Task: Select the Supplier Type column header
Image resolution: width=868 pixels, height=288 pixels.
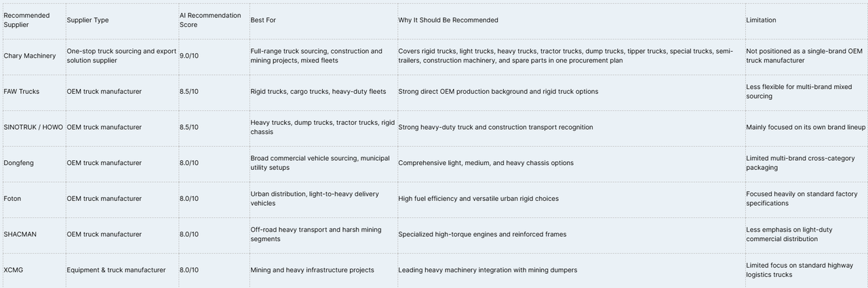Action: 121,20
